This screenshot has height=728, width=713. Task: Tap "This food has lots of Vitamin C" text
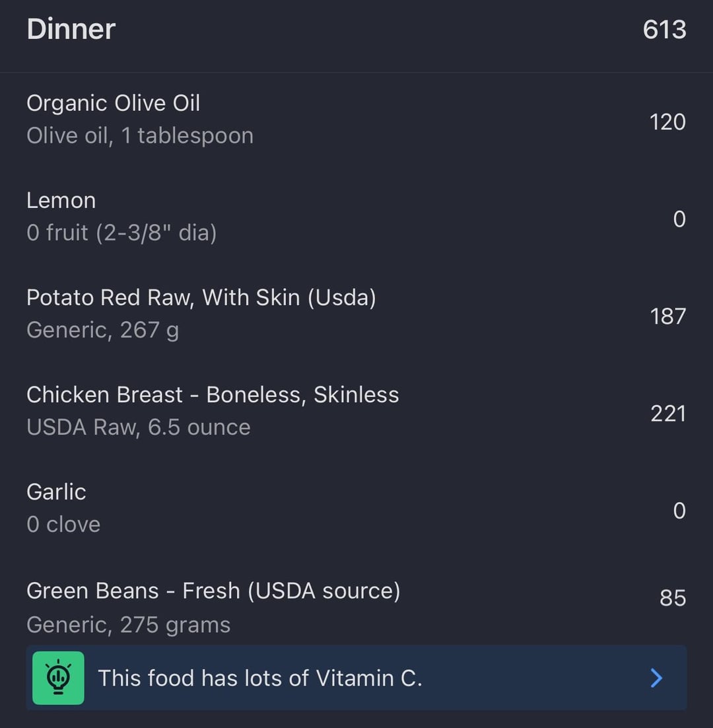coord(259,678)
